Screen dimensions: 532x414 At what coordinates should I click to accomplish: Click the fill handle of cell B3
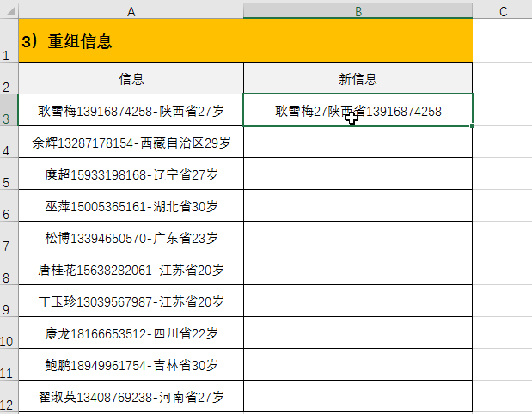click(473, 125)
